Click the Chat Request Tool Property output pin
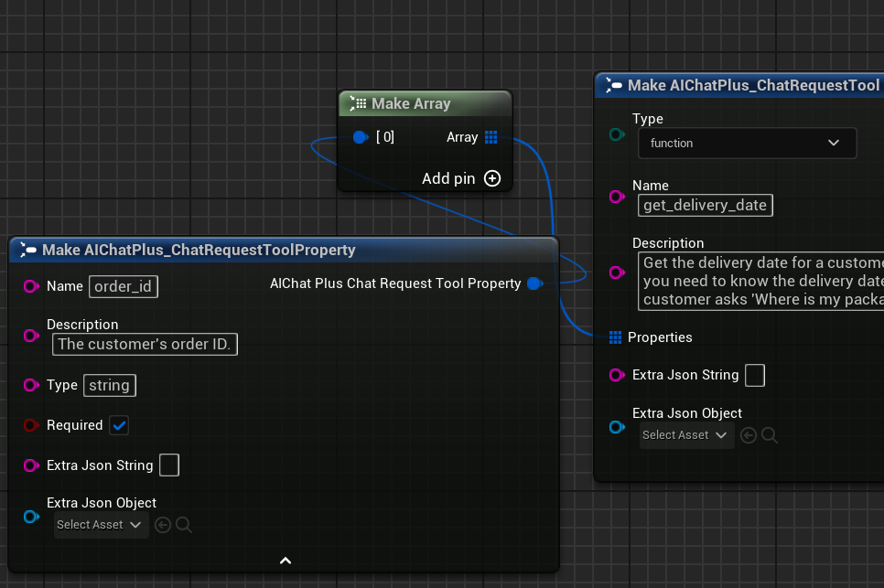 click(535, 283)
